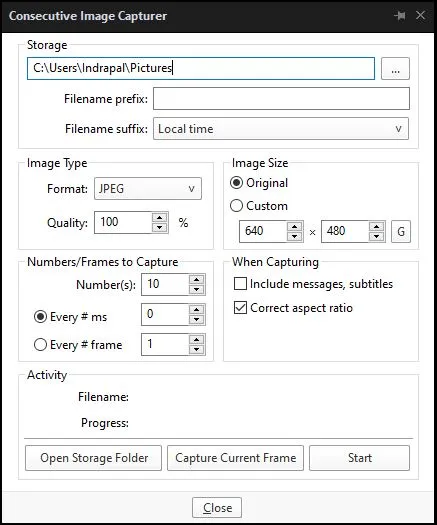Decrease the frame interval spinner
Screen dimensions: 437x525
tap(197, 350)
